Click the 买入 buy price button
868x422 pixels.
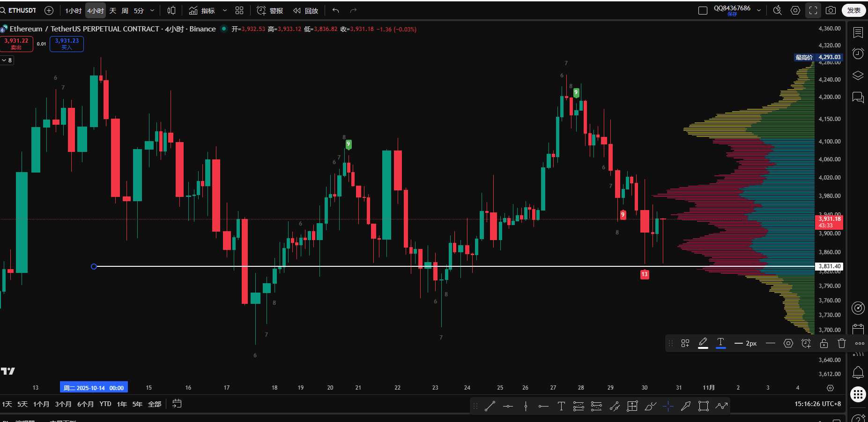point(67,44)
